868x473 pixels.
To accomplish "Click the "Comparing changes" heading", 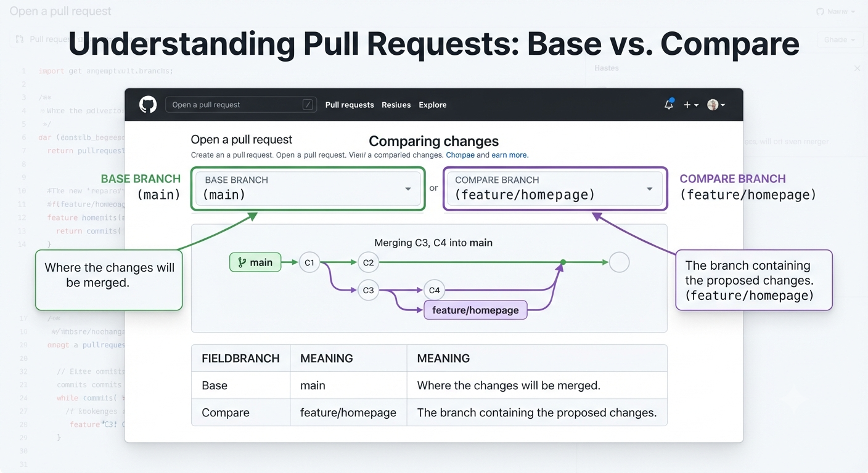I will tap(434, 141).
